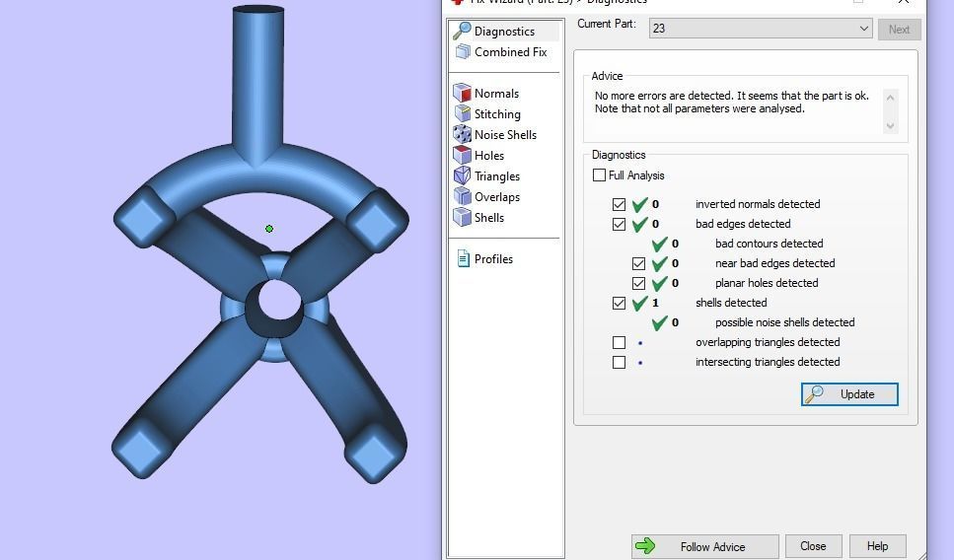Open the Triangles fix icon

point(463,175)
